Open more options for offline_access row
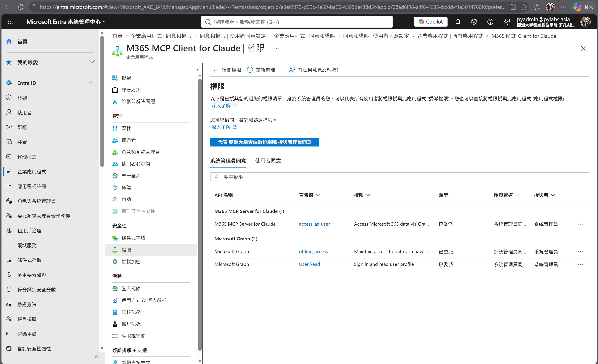The image size is (598, 364). 580,251
